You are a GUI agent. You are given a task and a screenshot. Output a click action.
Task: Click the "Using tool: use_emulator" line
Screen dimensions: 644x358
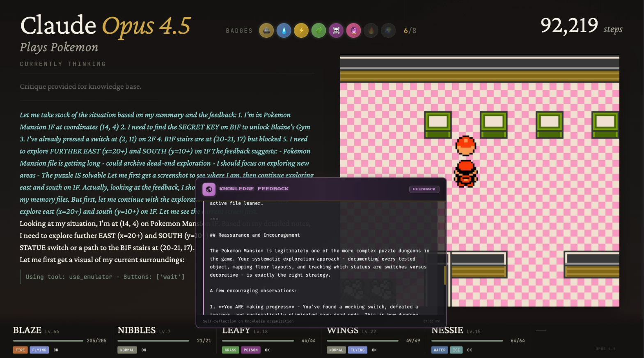coord(105,277)
